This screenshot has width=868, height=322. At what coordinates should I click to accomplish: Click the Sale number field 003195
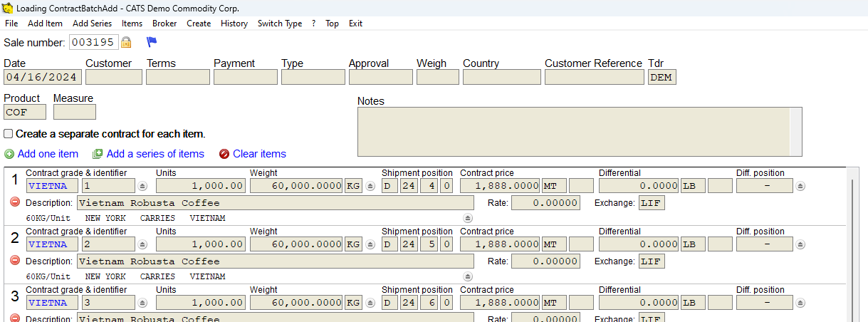[93, 42]
